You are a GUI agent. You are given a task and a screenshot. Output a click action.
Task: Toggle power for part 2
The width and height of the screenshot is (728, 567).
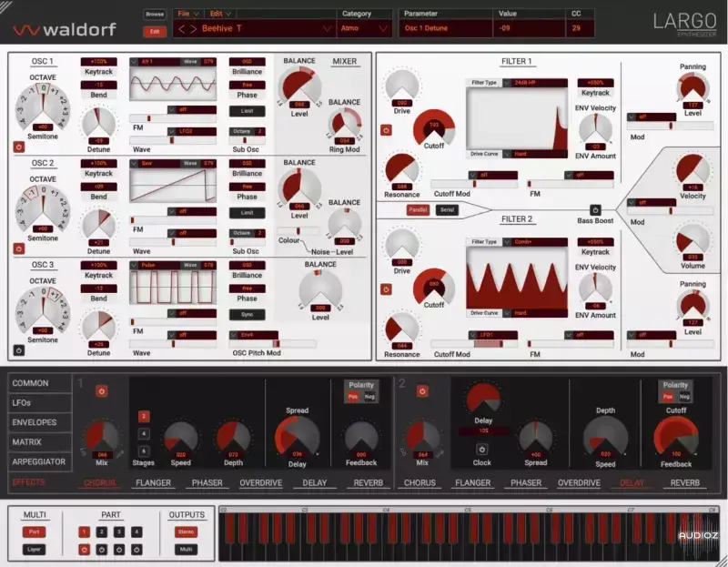click(102, 550)
